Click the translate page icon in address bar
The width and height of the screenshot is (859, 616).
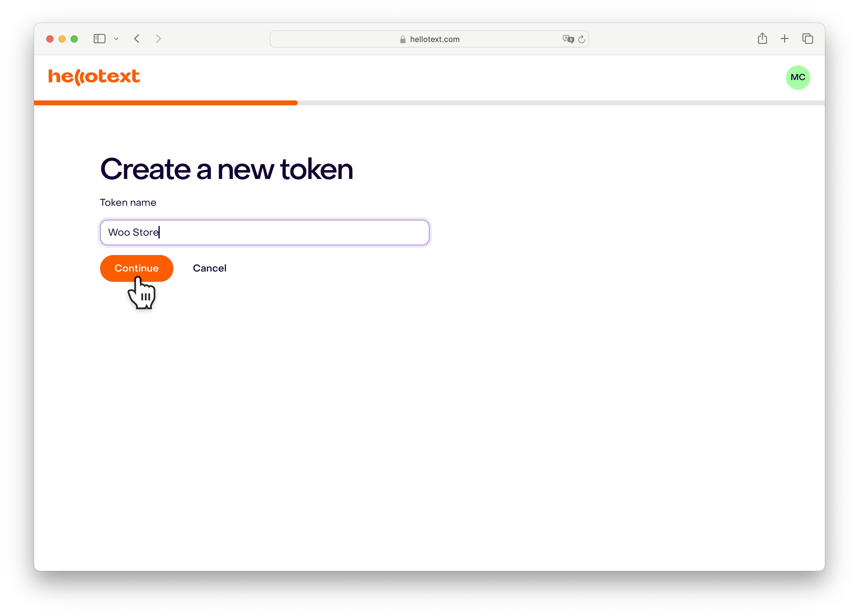tap(568, 39)
